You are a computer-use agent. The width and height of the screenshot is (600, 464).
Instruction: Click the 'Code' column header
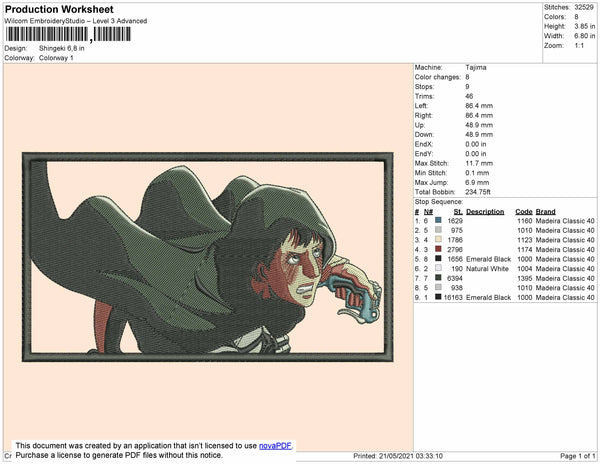point(524,212)
